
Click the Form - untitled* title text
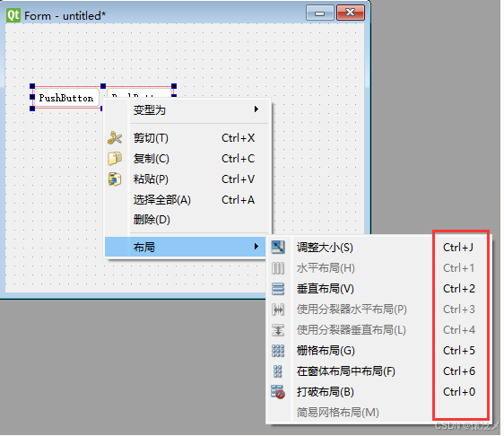click(x=65, y=16)
